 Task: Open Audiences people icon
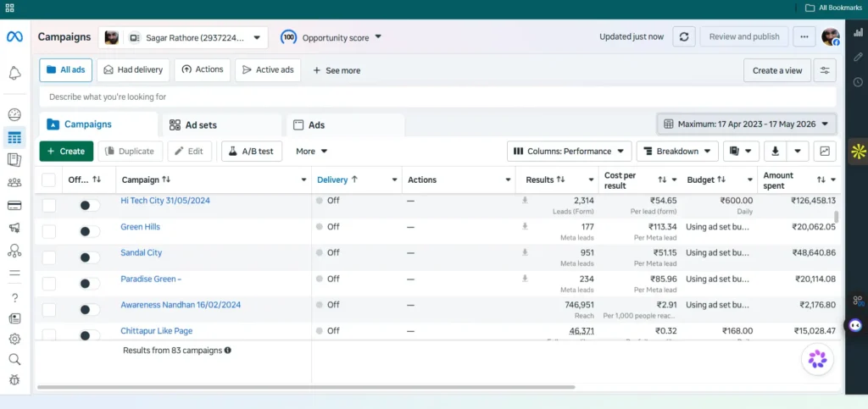(x=14, y=182)
